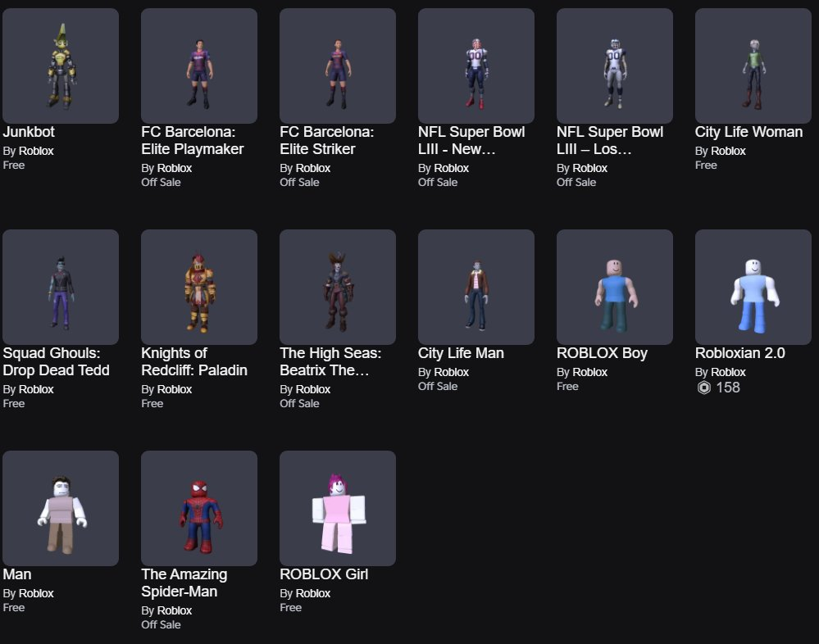Screen dimensions: 819x644
Task: View Knights of Redcliff: Paladin thumbnail
Action: 199,287
